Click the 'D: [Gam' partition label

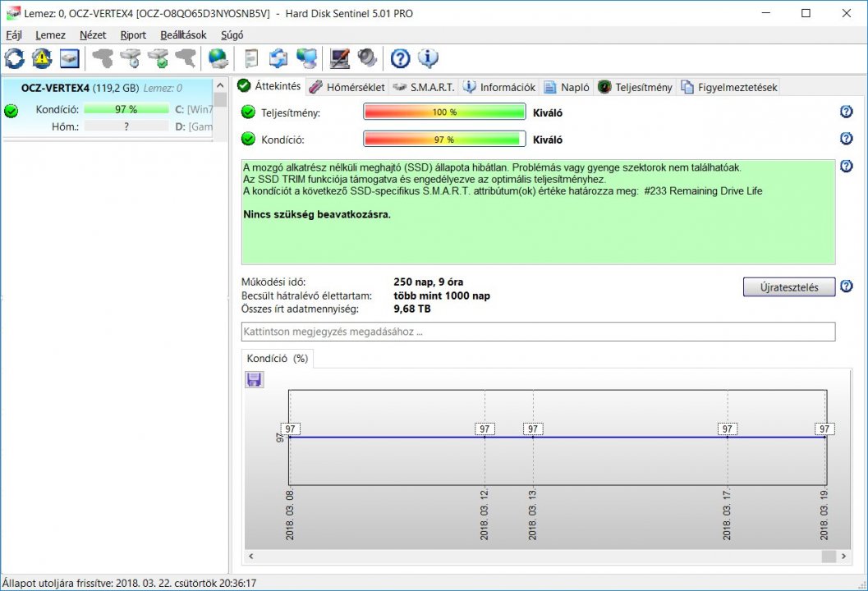[x=194, y=126]
